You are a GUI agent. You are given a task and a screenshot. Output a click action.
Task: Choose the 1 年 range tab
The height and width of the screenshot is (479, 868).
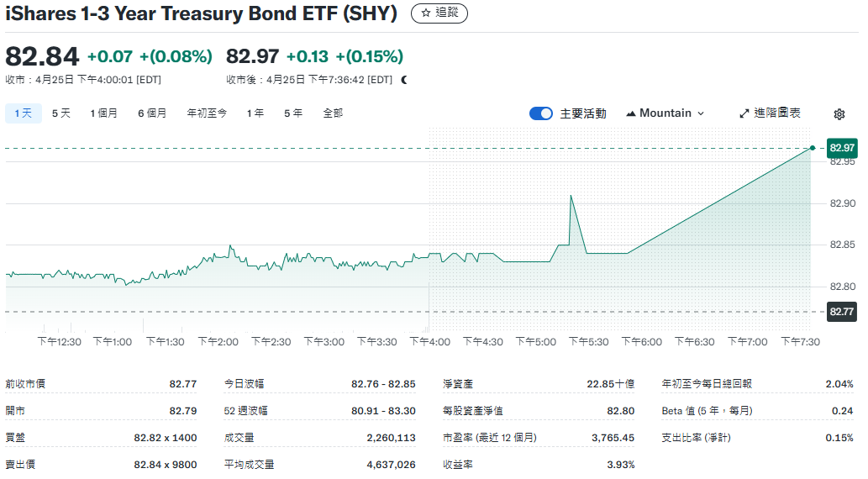pos(255,113)
